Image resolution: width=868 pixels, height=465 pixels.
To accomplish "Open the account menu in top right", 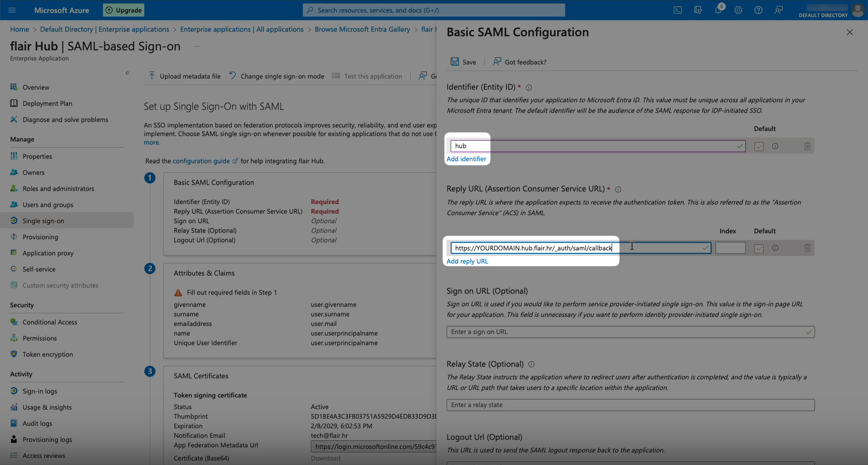I will point(857,10).
